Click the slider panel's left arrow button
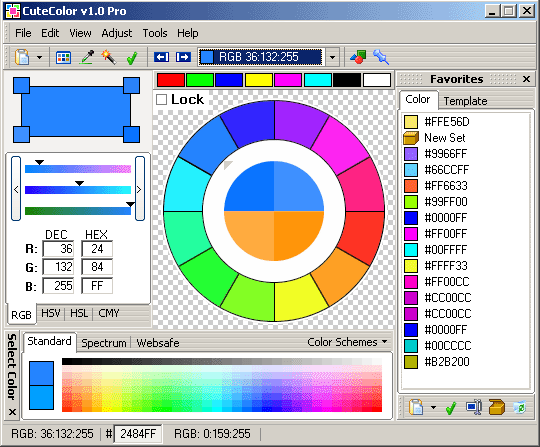540x447 pixels. pos(16,189)
